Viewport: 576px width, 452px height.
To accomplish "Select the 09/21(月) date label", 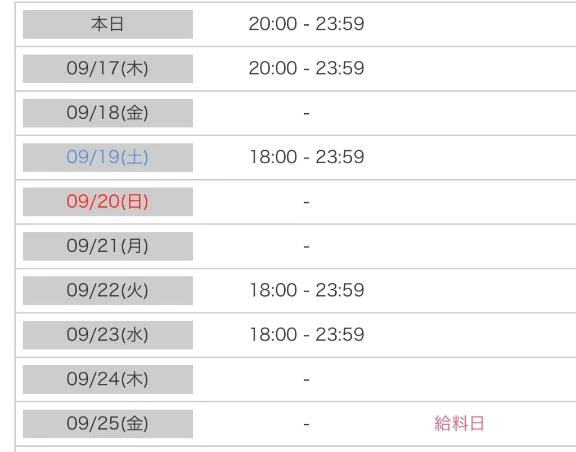I will pyautogui.click(x=108, y=246).
